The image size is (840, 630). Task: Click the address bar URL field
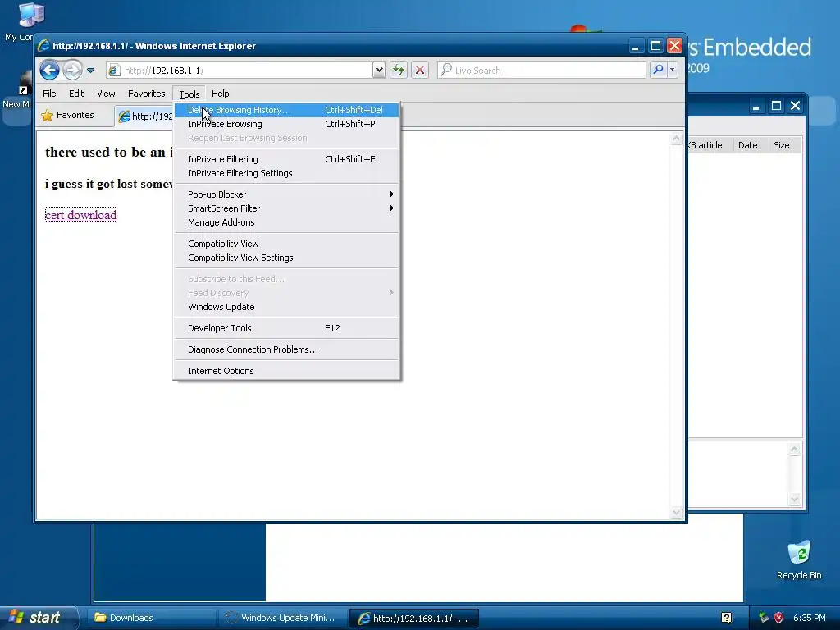240,71
